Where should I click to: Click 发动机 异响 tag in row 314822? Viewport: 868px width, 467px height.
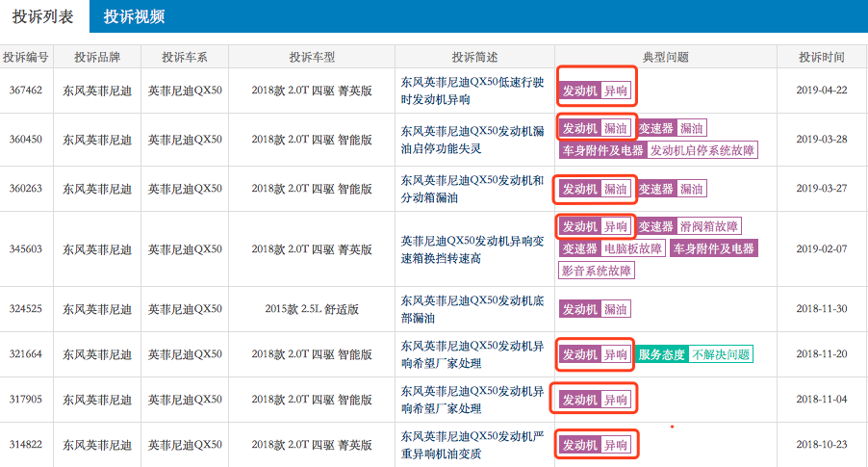595,445
